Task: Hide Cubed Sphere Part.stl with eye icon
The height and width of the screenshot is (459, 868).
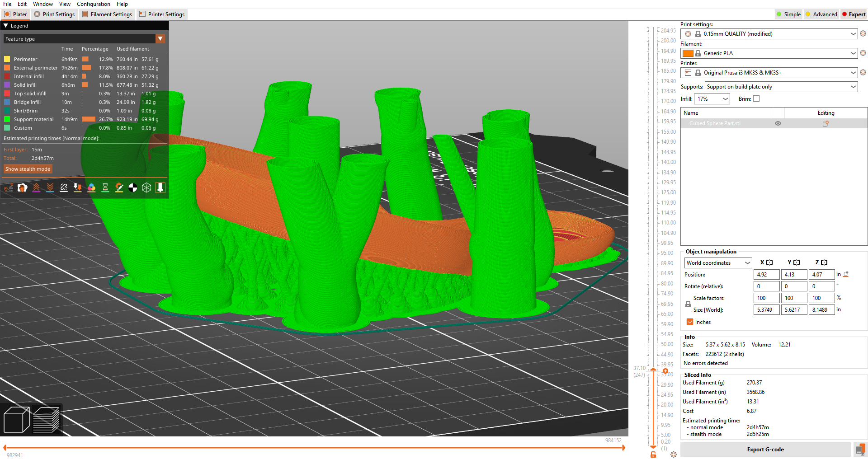Action: pyautogui.click(x=778, y=123)
